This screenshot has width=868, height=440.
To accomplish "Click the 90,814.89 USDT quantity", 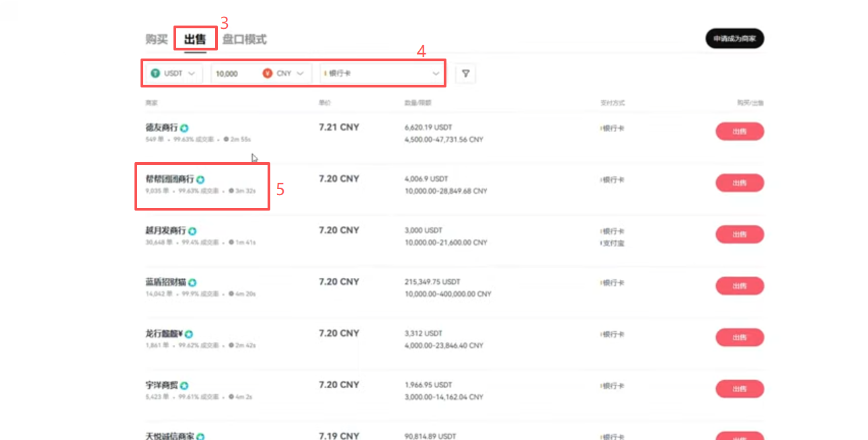I will pyautogui.click(x=432, y=436).
